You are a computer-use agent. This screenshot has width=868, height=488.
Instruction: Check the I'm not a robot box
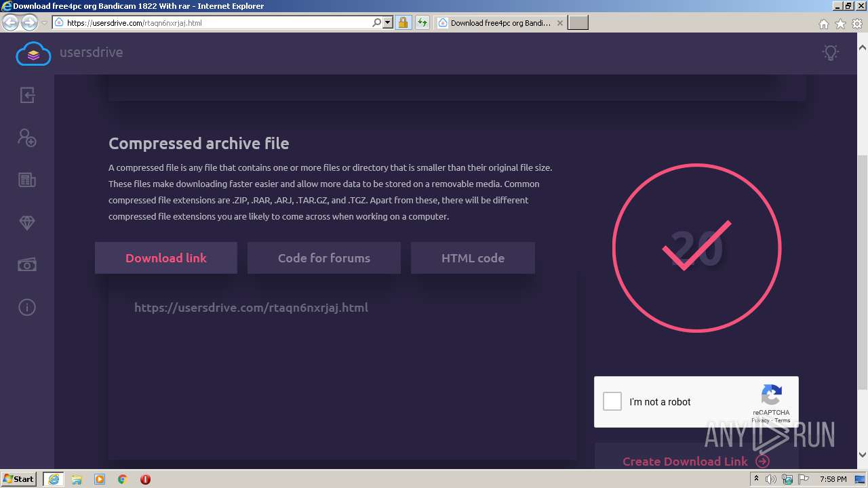612,401
